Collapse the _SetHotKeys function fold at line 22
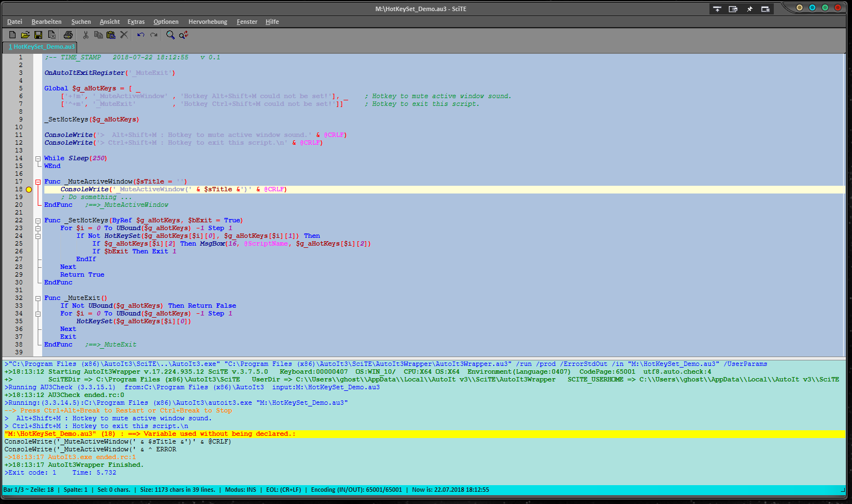852x504 pixels. click(38, 221)
